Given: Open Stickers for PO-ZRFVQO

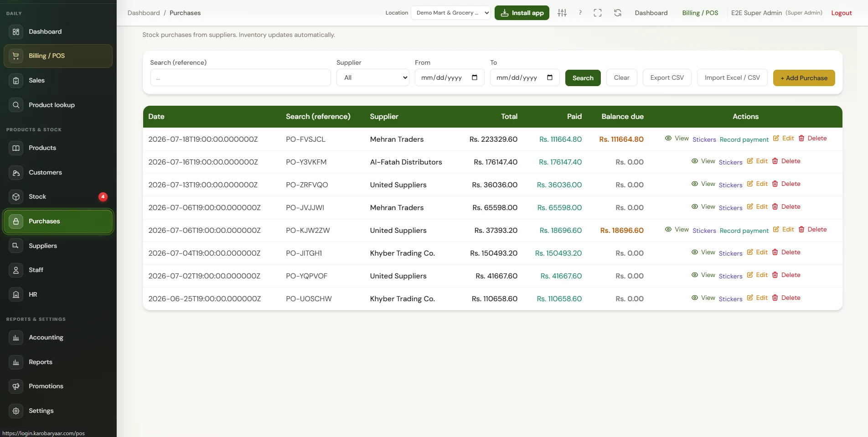Looking at the screenshot, I should click(730, 185).
